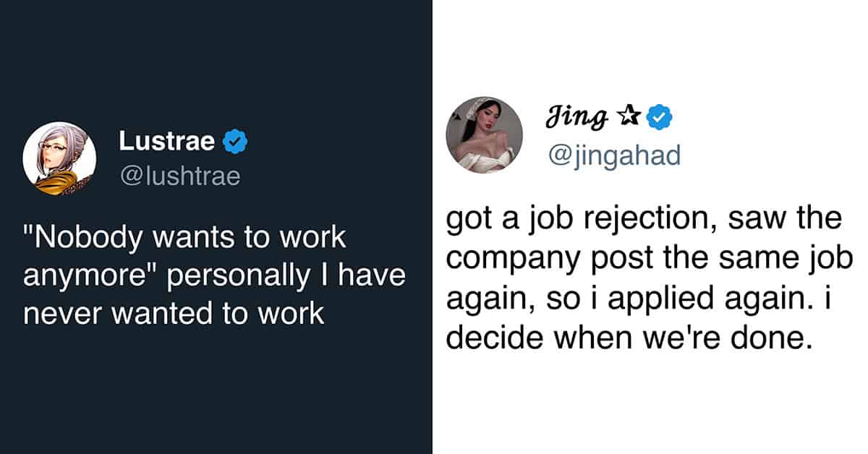Image resolution: width=868 pixels, height=454 pixels.
Task: Click Lustrae's verified checkmark badge
Action: coord(235,142)
